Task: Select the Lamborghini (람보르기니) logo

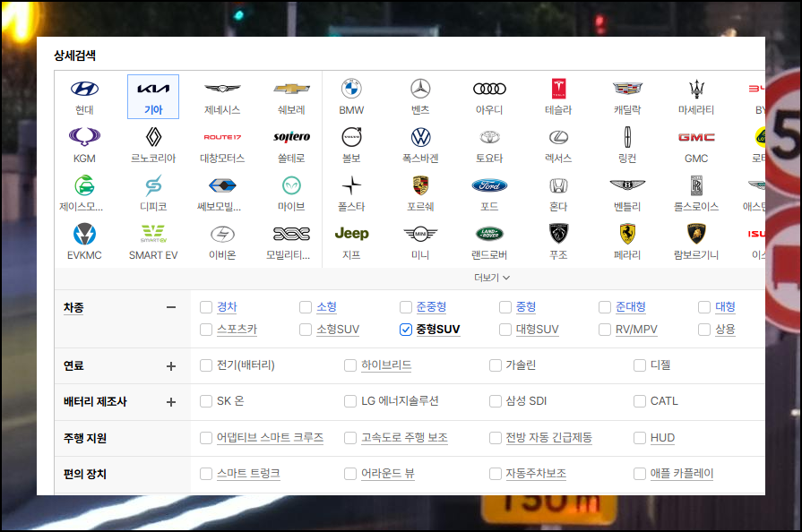Action: (696, 234)
